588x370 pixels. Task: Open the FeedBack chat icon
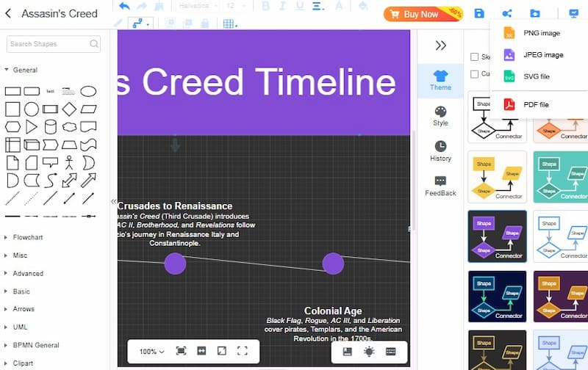440,181
